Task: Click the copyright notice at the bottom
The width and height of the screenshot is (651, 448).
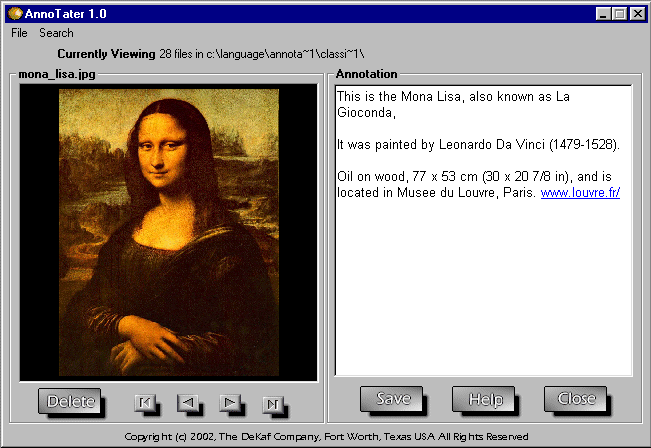Action: pos(326,436)
